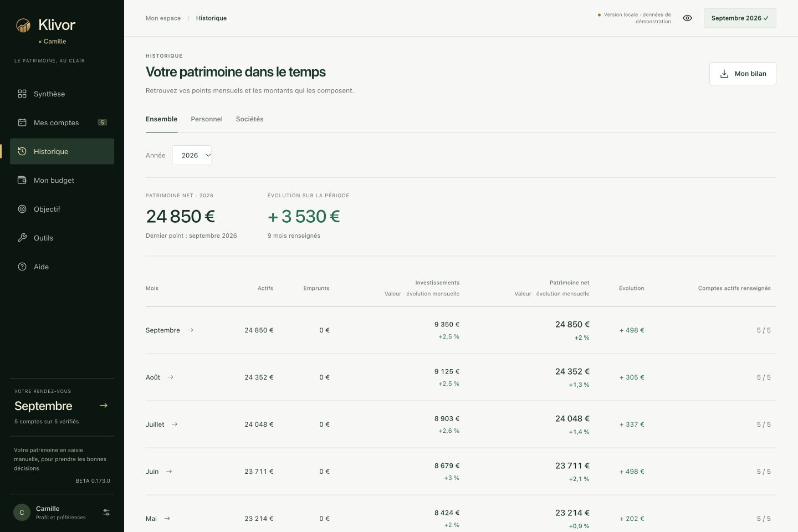Image resolution: width=798 pixels, height=532 pixels.
Task: Click the Mon bilan download button
Action: point(743,74)
